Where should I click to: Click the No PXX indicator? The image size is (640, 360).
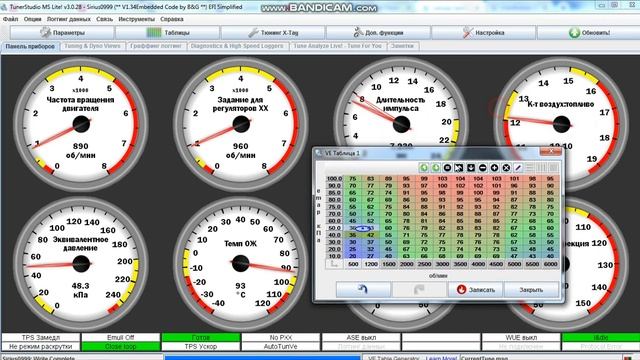click(280, 338)
